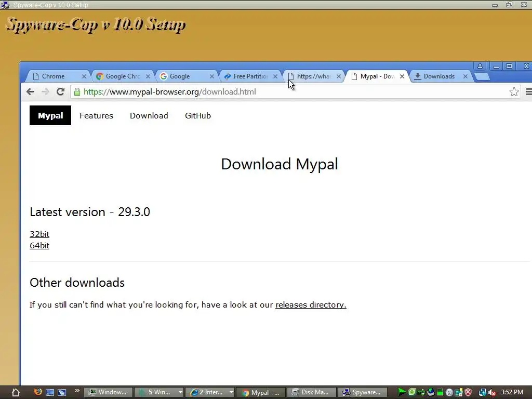Open a new tab in Chrome

click(x=482, y=77)
